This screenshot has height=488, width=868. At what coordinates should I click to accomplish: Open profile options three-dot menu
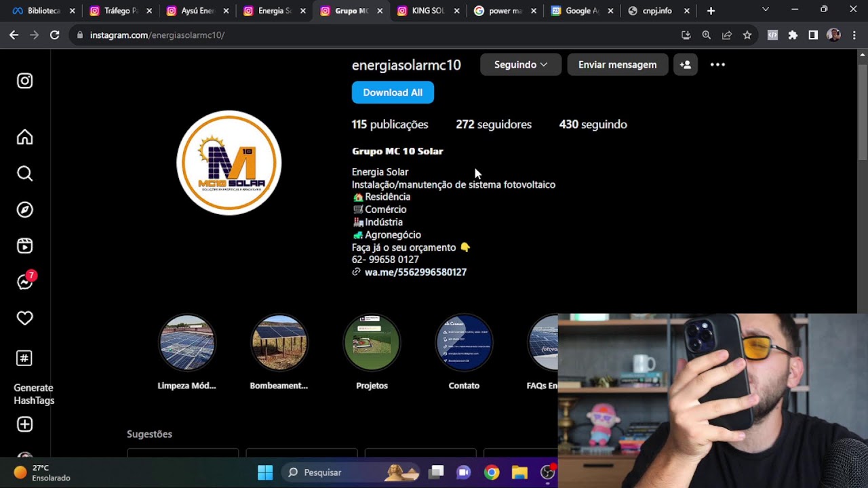(717, 64)
